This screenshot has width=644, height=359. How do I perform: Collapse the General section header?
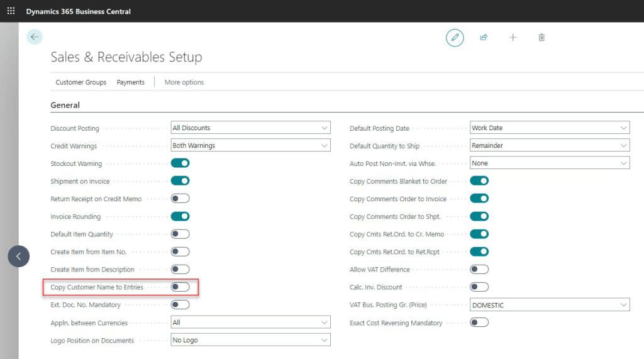[65, 105]
